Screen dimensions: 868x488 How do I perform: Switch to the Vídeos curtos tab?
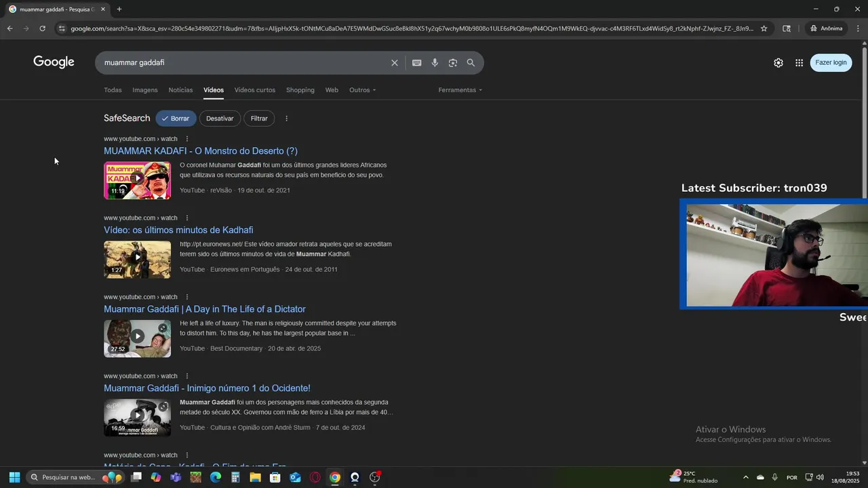pos(255,90)
